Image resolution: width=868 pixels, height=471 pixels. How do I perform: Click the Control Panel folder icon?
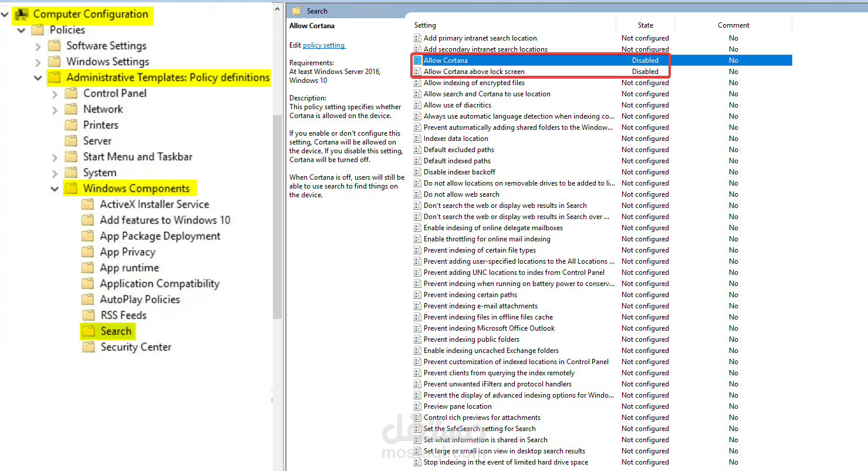tap(71, 93)
